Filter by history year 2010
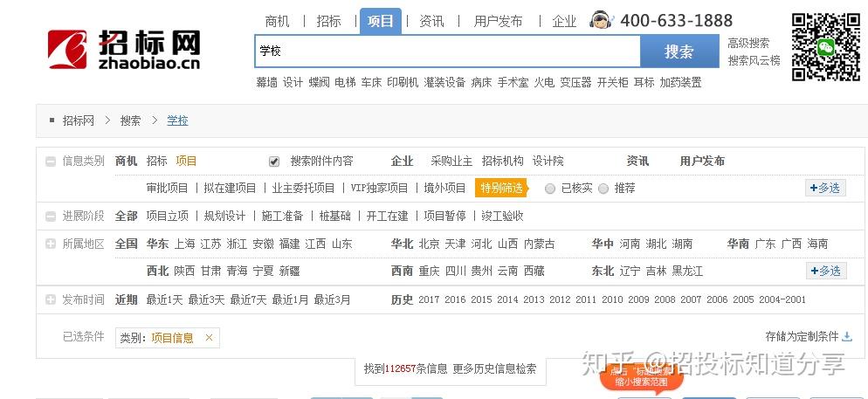 click(612, 300)
